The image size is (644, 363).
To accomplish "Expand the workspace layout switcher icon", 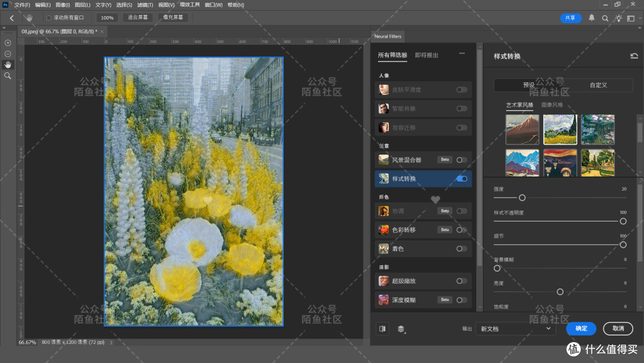I will [631, 18].
